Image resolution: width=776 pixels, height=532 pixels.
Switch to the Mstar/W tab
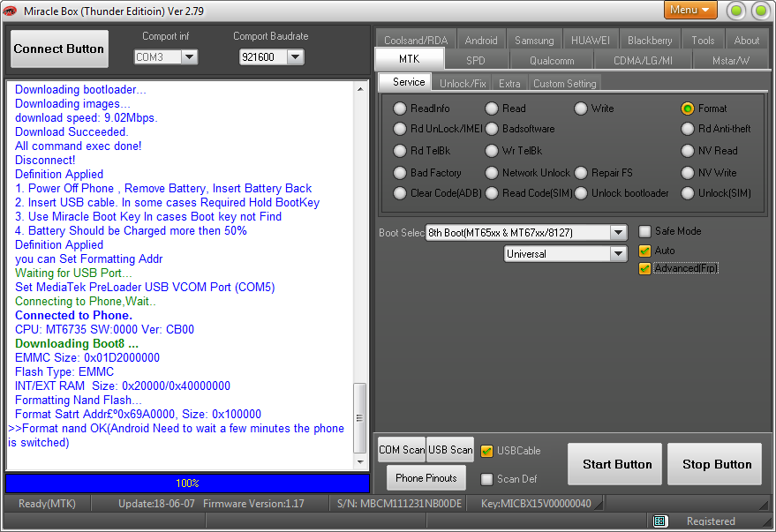[x=731, y=60]
